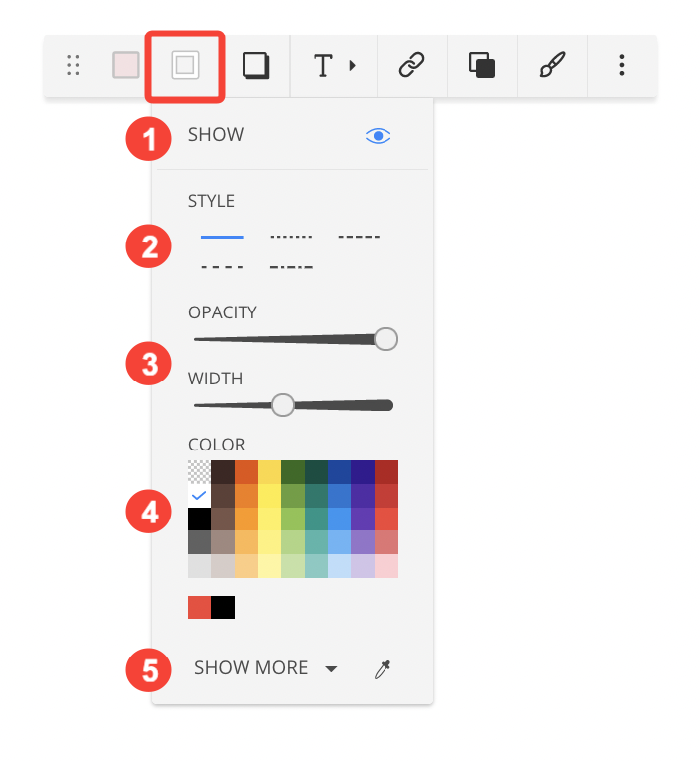The width and height of the screenshot is (700, 761).
Task: Open the three-dot more options menu
Action: pos(622,65)
